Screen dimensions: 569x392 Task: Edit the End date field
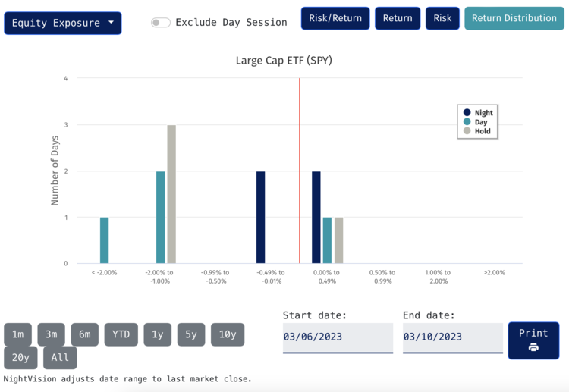(x=452, y=337)
